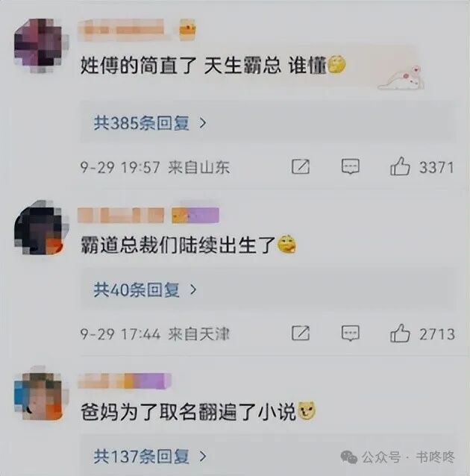The image size is (470, 476).
Task: Tap the repost icon on the 9-29 19:57 comment
Action: (301, 166)
